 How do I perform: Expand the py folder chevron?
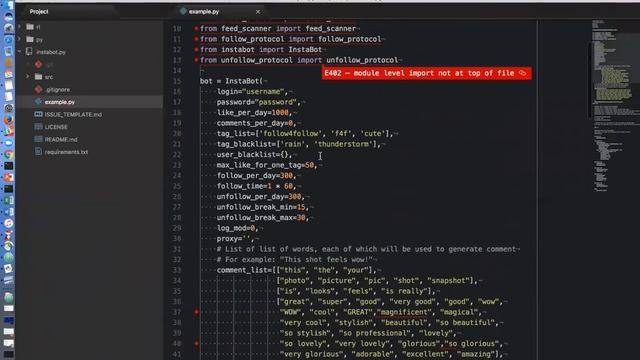point(19,39)
